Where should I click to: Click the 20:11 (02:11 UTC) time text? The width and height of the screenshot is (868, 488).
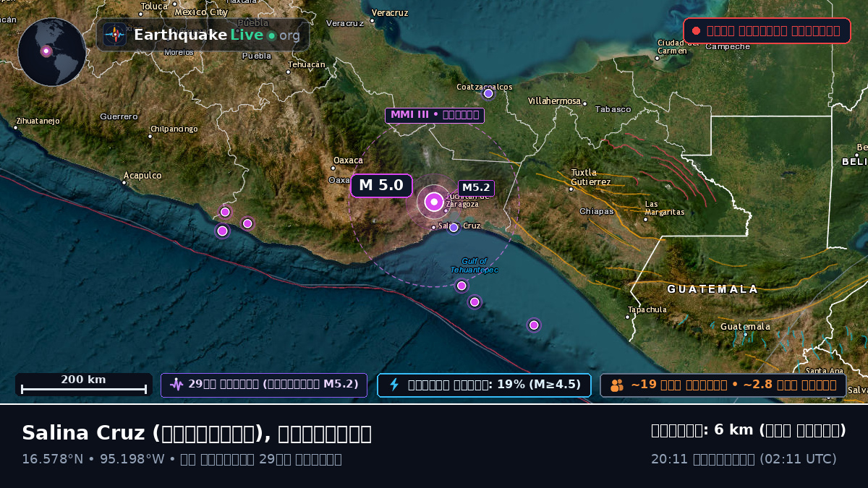coord(744,459)
